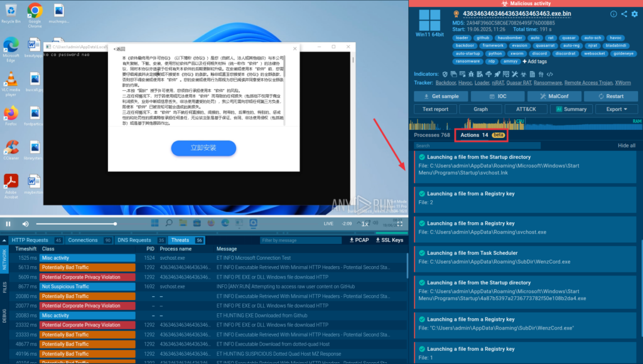Image resolution: width=643 pixels, height=364 pixels.
Task: Open the Text report
Action: coord(435,109)
